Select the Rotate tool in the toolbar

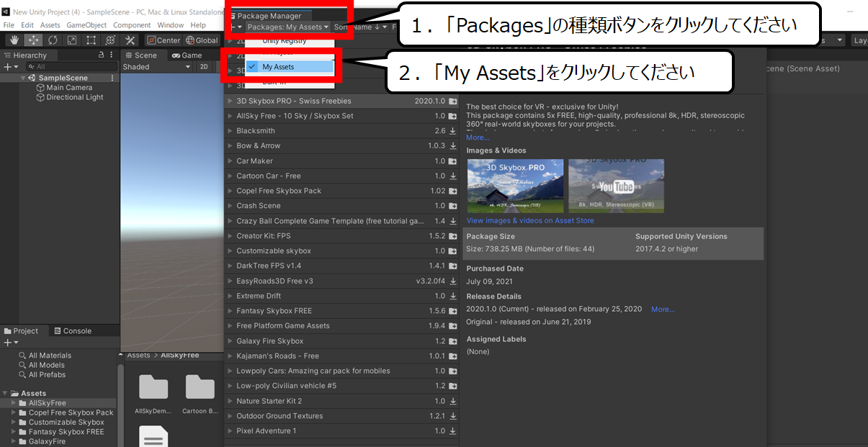point(53,40)
